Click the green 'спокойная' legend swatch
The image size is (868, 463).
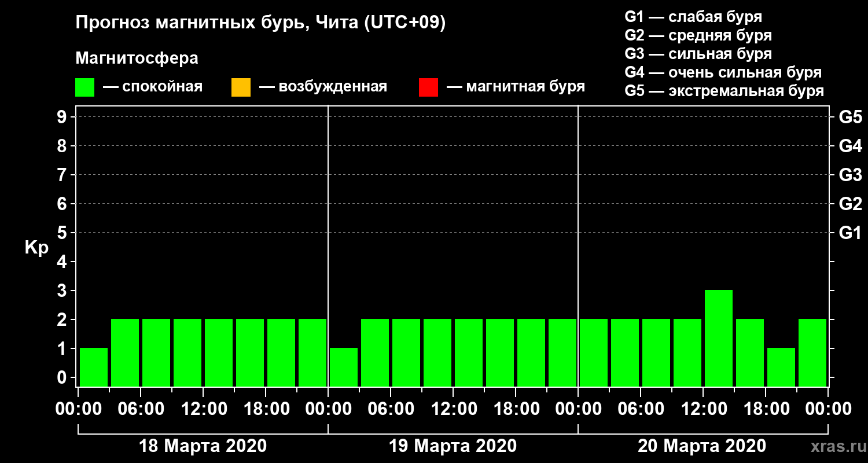coord(85,87)
